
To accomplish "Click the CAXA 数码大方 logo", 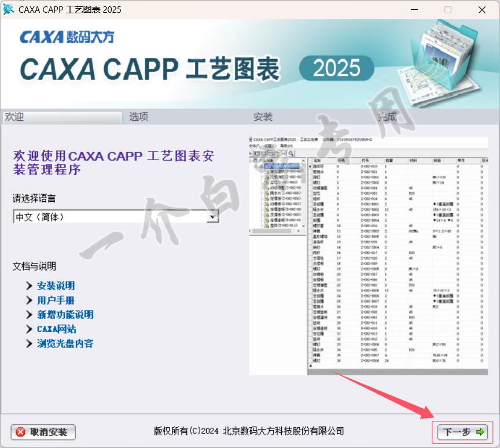I will click(67, 37).
